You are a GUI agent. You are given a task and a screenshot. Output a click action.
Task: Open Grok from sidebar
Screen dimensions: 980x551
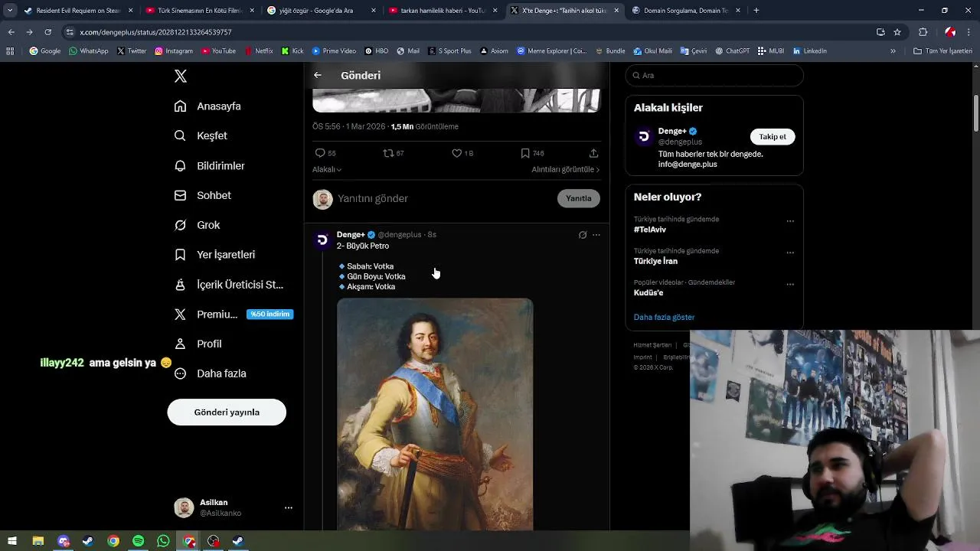[197, 225]
